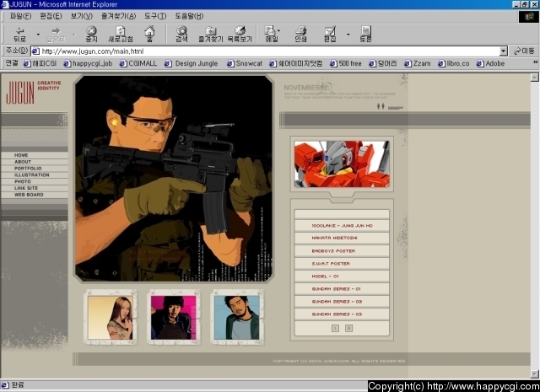
Task: Go to Home page icon
Action: click(x=149, y=34)
